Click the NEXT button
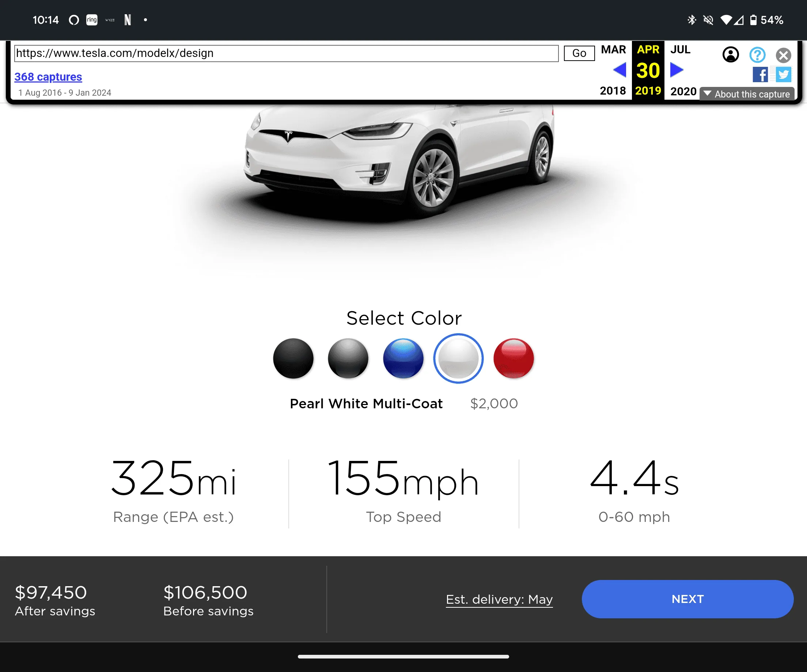Viewport: 807px width, 672px height. 687,599
